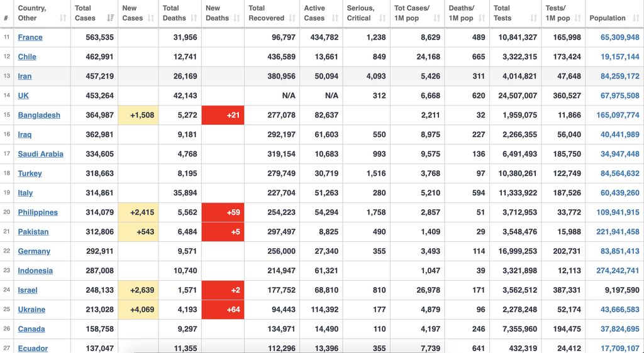Select Philippines new cases +2,415 cell
Screen dimensions: 644x353
pyautogui.click(x=138, y=212)
